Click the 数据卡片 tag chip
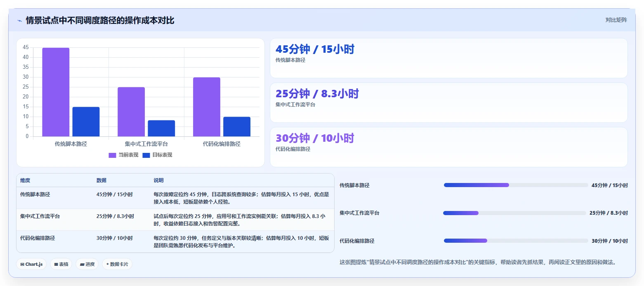This screenshot has height=286, width=644. [117, 264]
